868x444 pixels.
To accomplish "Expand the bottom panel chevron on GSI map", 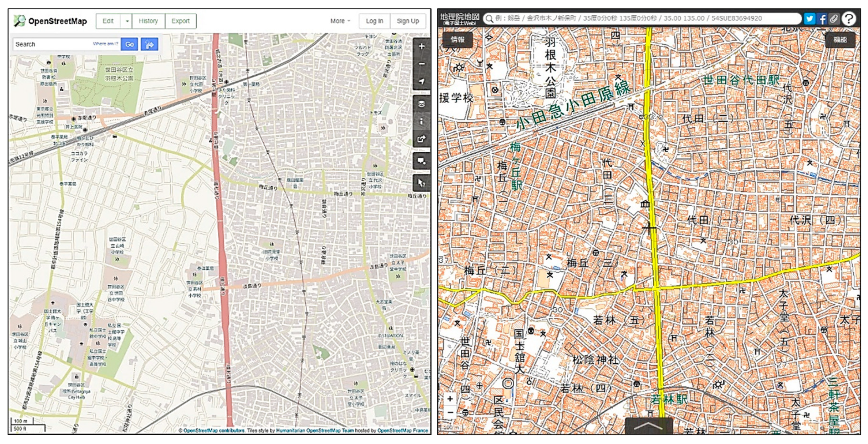I will click(x=648, y=426).
